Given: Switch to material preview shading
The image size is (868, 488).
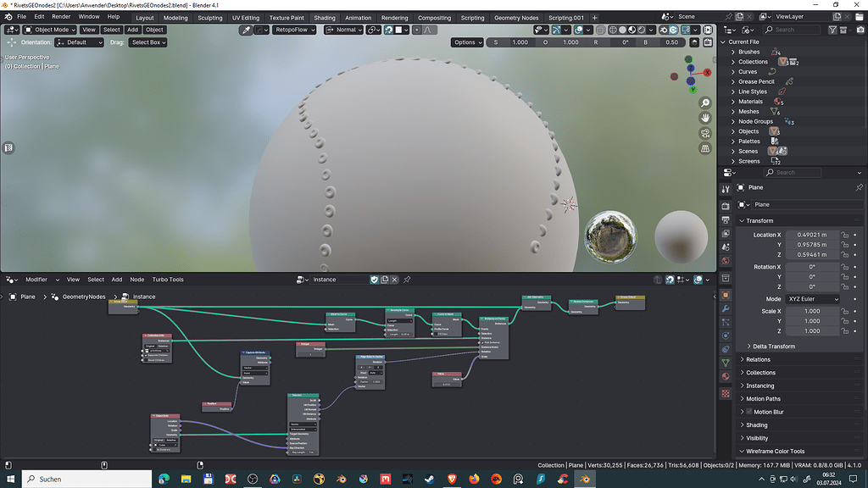Looking at the screenshot, I should (632, 30).
